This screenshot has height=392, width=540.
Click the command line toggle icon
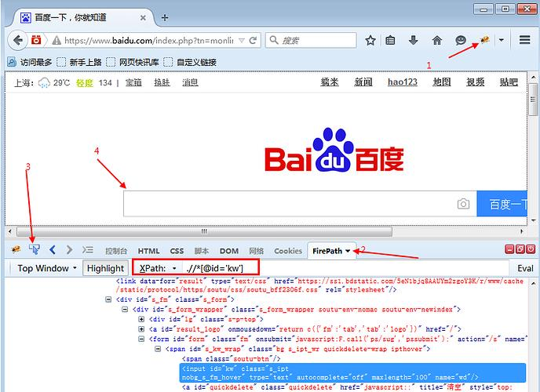[x=87, y=249]
